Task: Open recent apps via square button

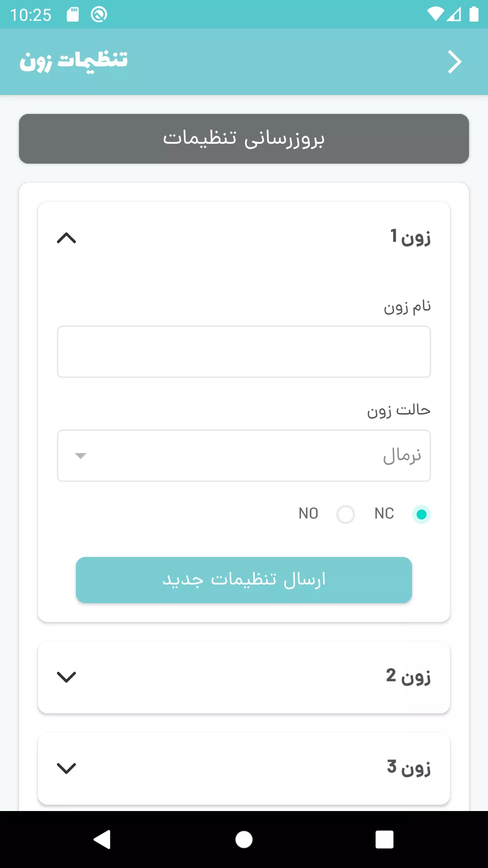Action: pos(384,840)
